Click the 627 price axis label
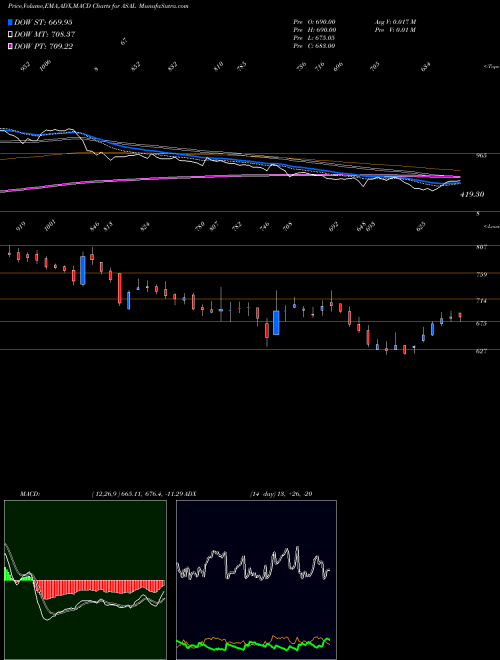 coord(481,351)
